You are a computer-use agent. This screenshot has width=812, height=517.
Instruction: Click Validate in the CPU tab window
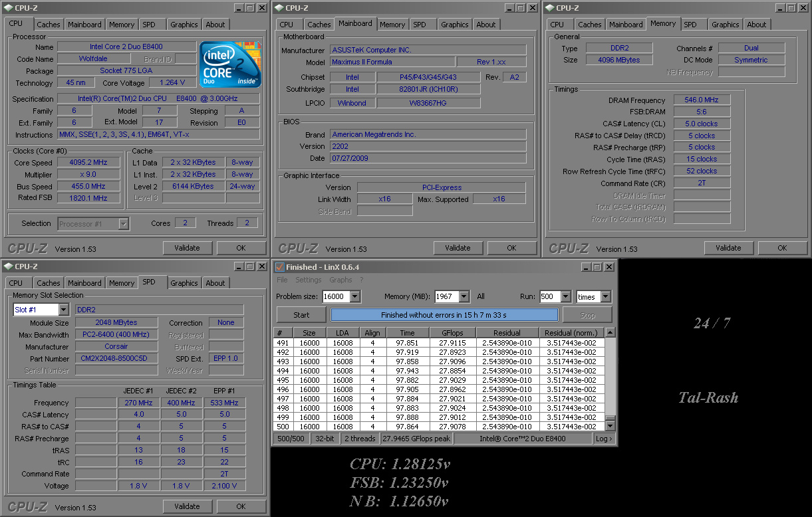tap(187, 248)
